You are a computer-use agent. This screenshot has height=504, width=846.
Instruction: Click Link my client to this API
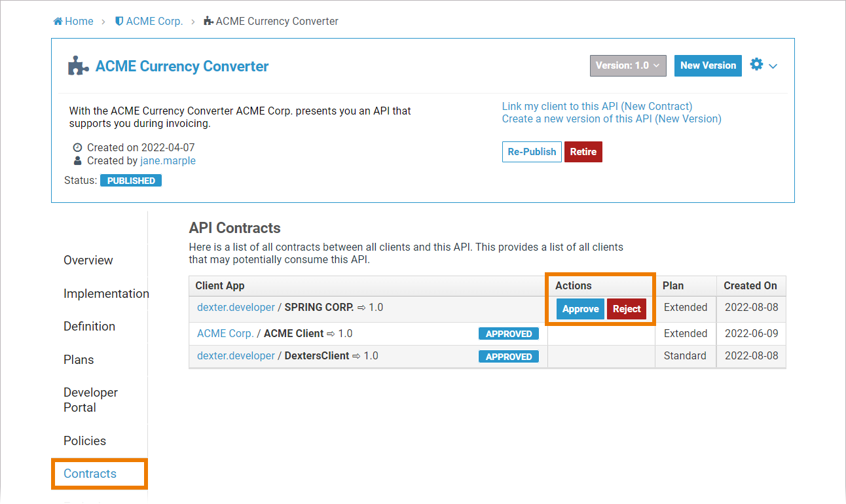[x=597, y=106]
